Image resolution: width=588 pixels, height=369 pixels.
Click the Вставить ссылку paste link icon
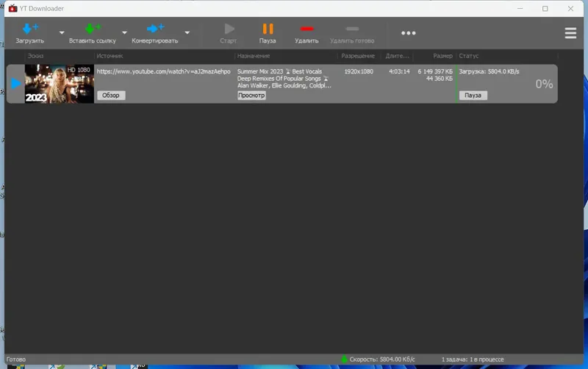pyautogui.click(x=93, y=29)
